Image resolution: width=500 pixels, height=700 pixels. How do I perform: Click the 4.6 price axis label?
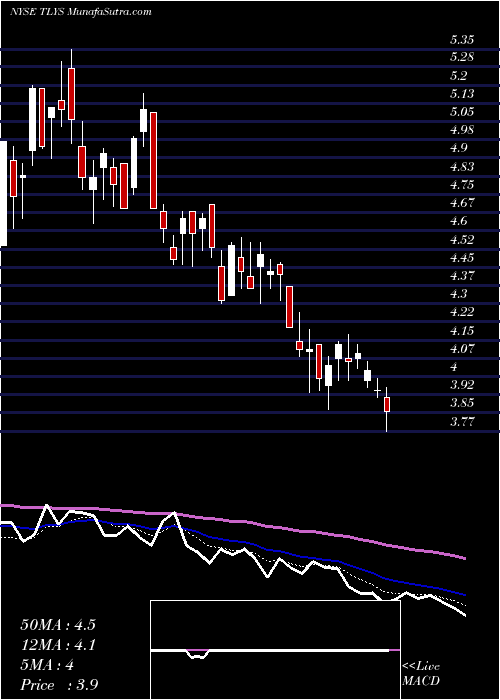[458, 221]
